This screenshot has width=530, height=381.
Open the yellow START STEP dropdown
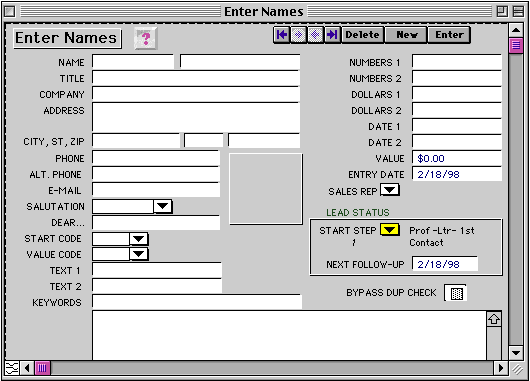[390, 230]
